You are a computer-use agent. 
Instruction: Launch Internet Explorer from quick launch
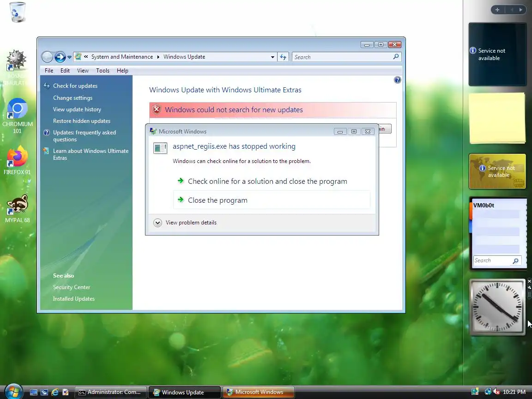[54, 392]
